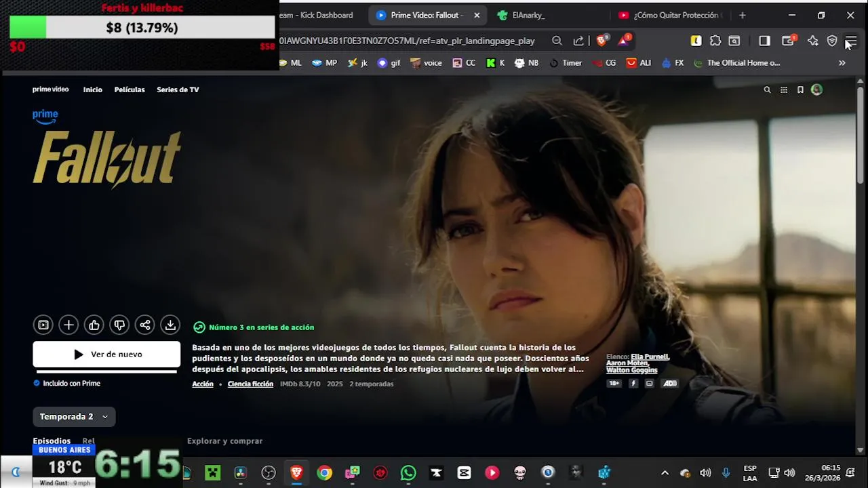Open CapCut from the taskbar

click(x=465, y=473)
